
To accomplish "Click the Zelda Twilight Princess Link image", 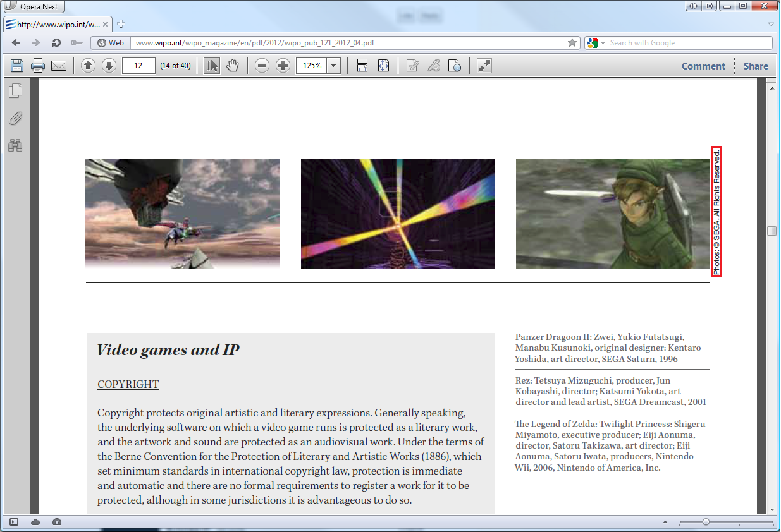I will click(x=613, y=214).
